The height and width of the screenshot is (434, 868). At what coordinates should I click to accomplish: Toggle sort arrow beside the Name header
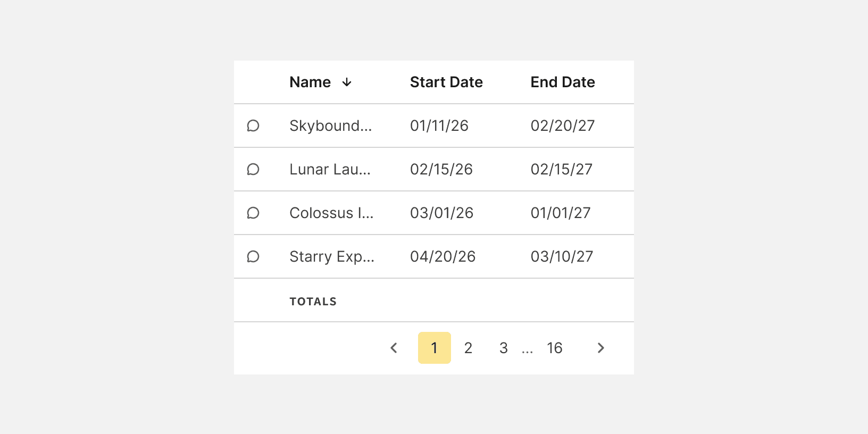tap(347, 82)
